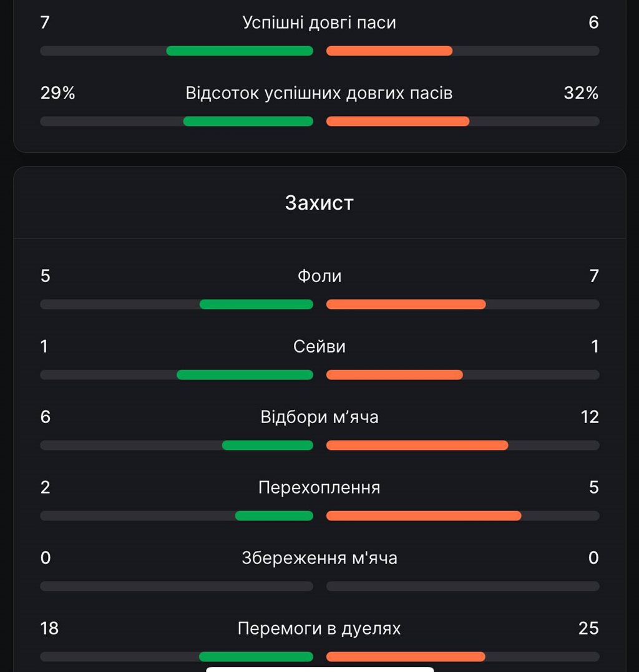Open the Відбори м'яча stat row
The width and height of the screenshot is (639, 672).
319,429
